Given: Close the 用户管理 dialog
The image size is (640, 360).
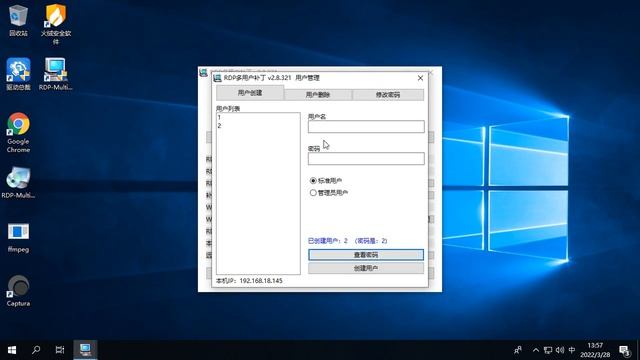Looking at the screenshot, I should pos(420,78).
